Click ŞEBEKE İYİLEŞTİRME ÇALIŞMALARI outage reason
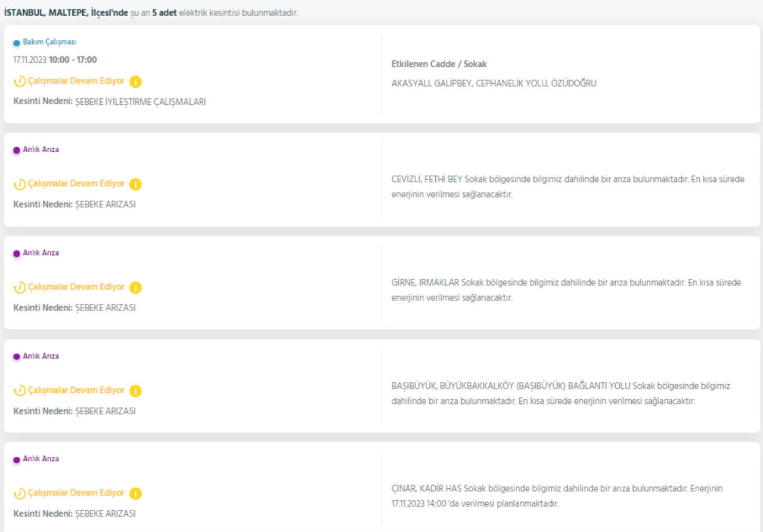Screen dimensions: 763x532 (x=140, y=102)
